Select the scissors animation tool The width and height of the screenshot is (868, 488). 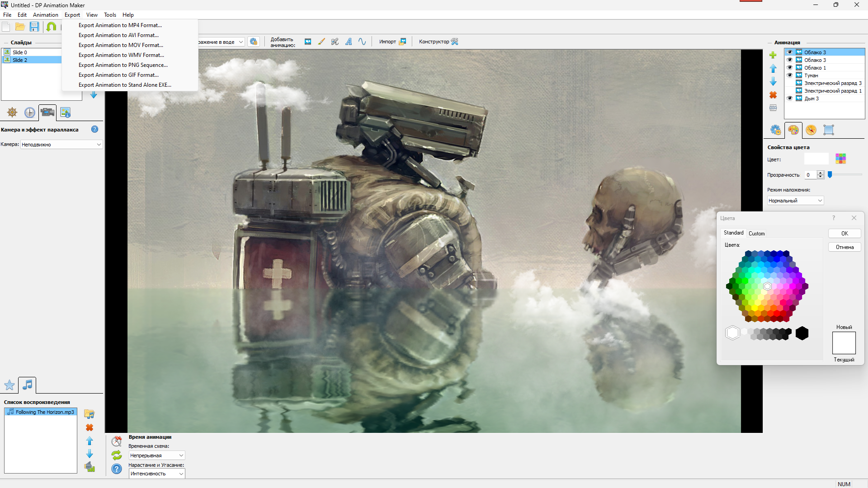[335, 42]
